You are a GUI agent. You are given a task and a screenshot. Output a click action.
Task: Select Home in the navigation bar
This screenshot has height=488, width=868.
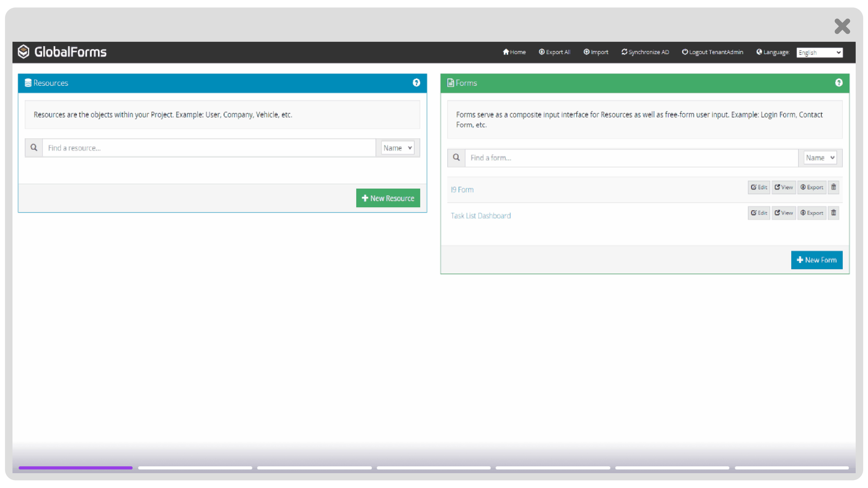coord(515,52)
